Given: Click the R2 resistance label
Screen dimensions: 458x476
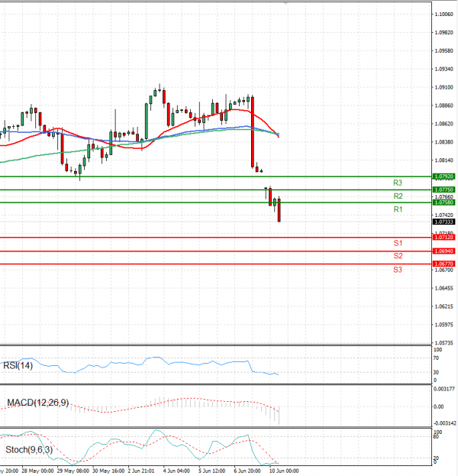Looking at the screenshot, I should 398,196.
